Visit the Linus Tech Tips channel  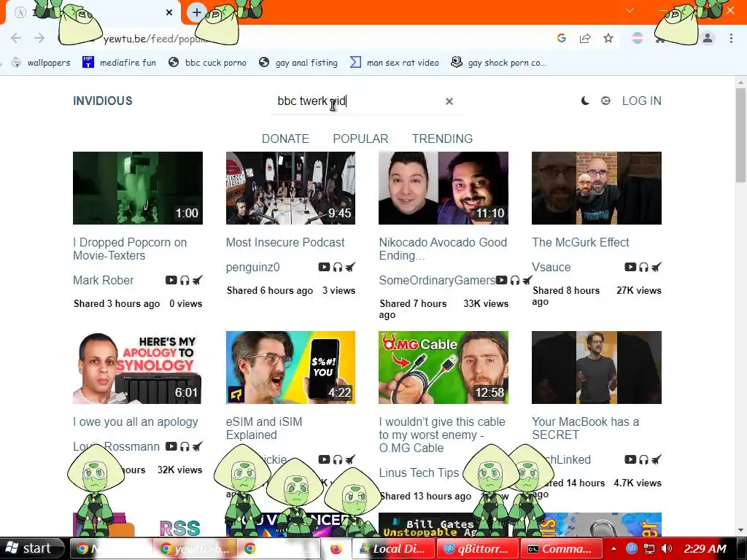click(x=419, y=472)
